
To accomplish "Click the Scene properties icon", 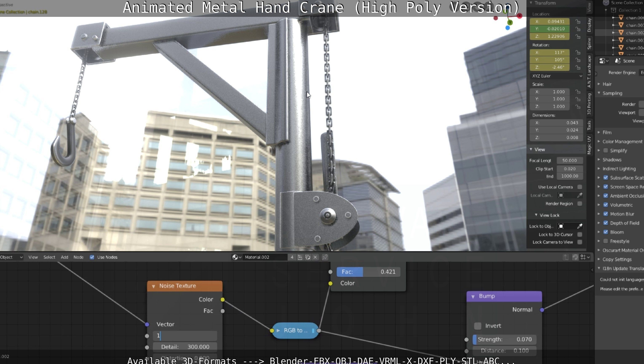I will pyautogui.click(x=618, y=61).
